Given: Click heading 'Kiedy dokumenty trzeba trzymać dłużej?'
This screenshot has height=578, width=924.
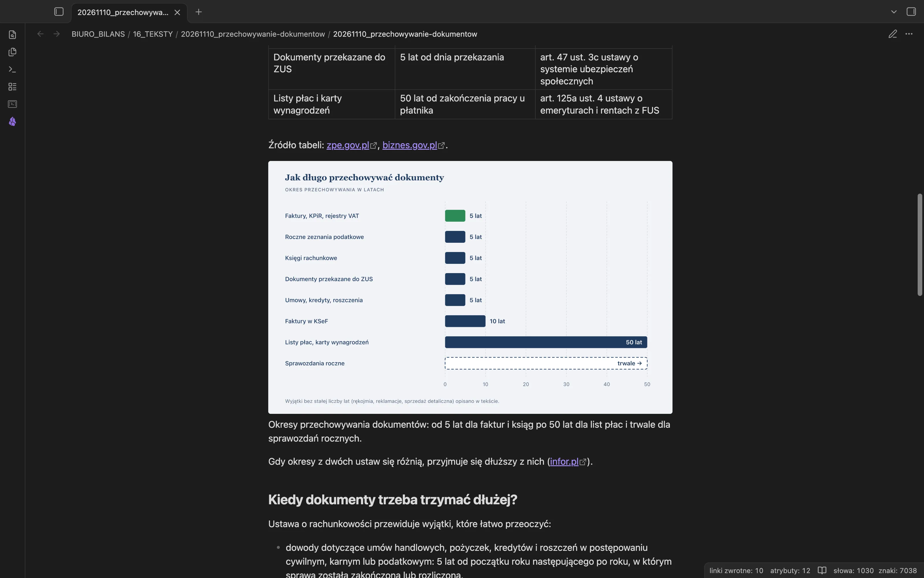Looking at the screenshot, I should [392, 500].
